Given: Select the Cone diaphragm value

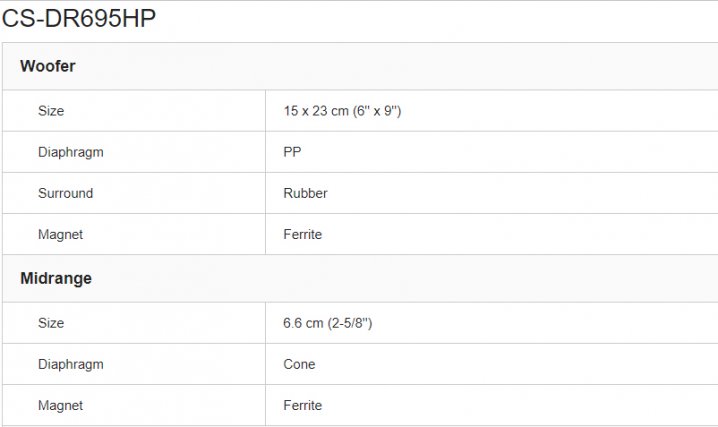Looking at the screenshot, I should (x=299, y=364).
